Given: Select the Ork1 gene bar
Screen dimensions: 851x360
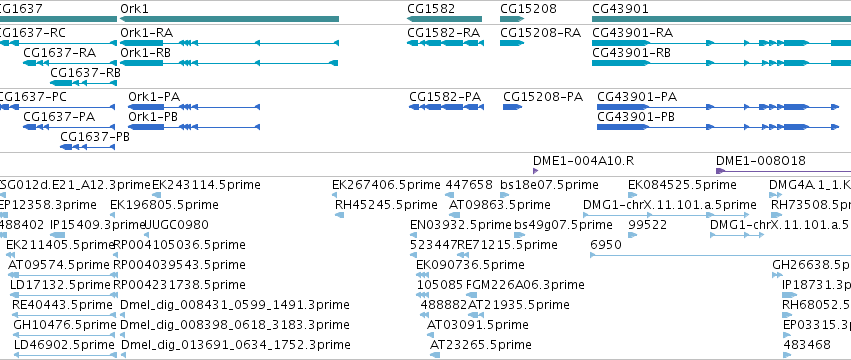Looking at the screenshot, I should pyautogui.click(x=229, y=19).
